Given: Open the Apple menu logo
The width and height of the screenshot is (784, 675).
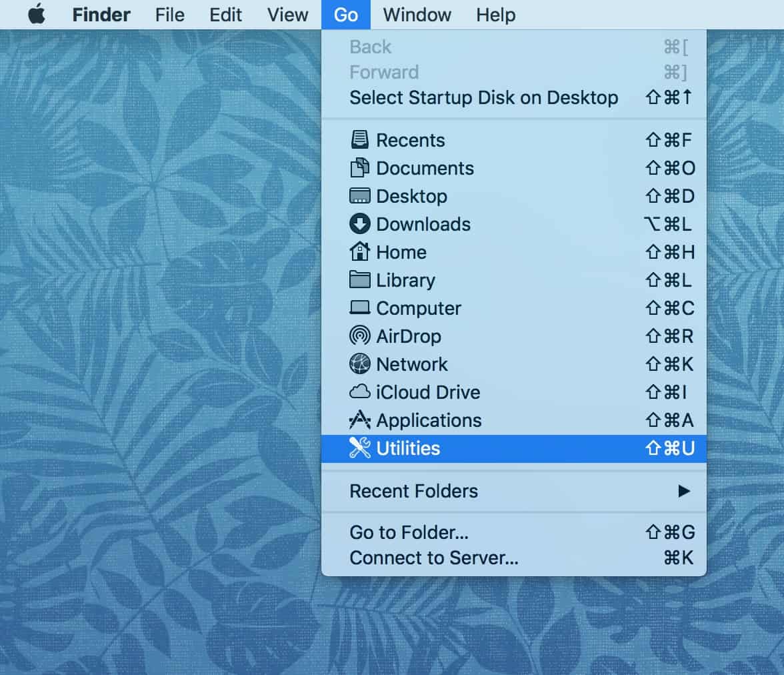Looking at the screenshot, I should 37,14.
